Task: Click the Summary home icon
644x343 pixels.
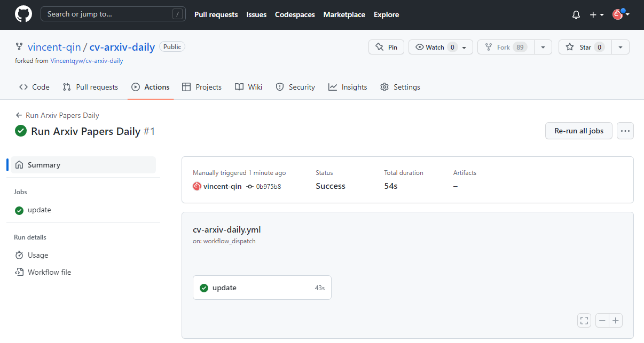Action: (x=19, y=165)
